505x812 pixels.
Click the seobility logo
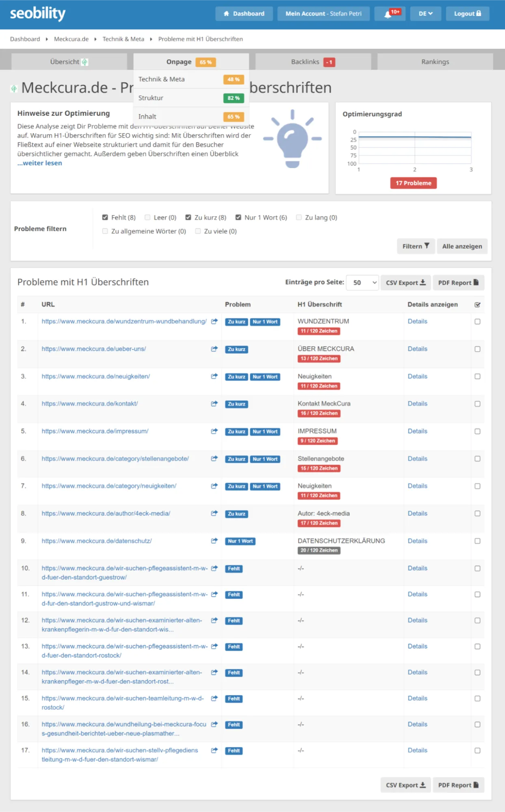pyautogui.click(x=37, y=13)
